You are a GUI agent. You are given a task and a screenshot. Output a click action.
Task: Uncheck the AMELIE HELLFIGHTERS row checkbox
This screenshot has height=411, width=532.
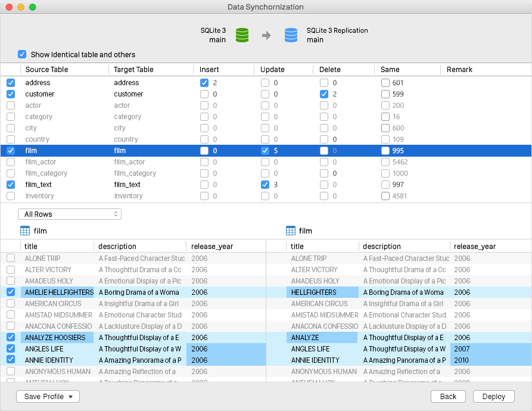pyautogui.click(x=11, y=292)
